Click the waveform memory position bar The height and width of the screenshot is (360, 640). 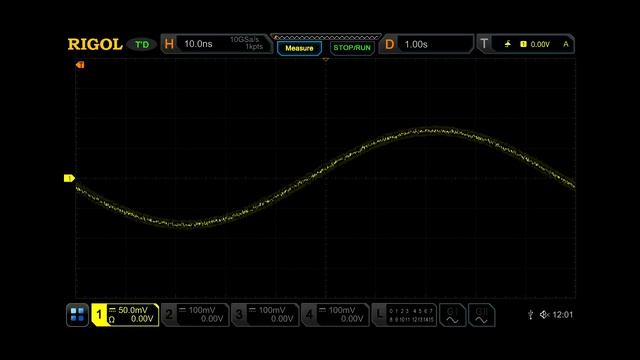326,37
